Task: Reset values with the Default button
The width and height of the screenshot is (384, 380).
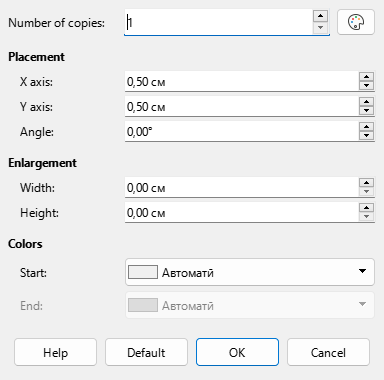Action: point(146,352)
